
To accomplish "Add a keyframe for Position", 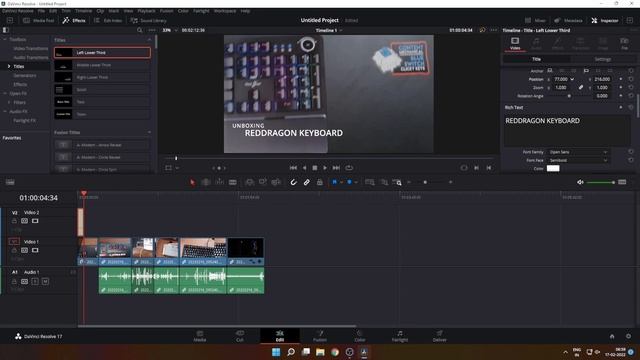I will (621, 79).
